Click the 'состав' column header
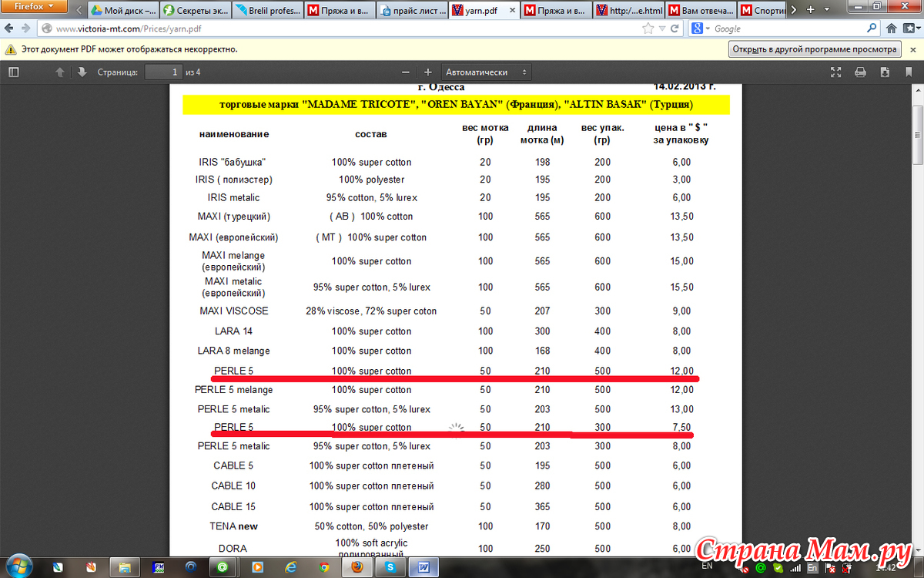Screen dimensions: 924x578 (x=370, y=134)
